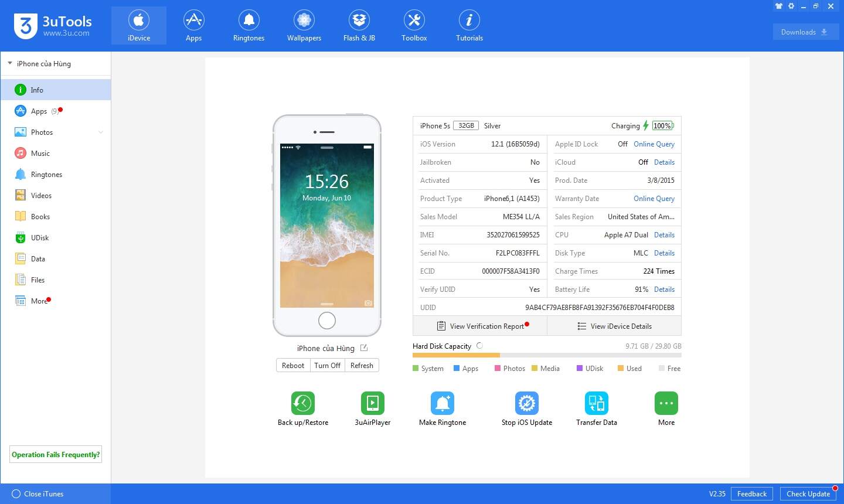Toggle the Close iTunes radio button
The width and height of the screenshot is (844, 504).
[x=16, y=494]
